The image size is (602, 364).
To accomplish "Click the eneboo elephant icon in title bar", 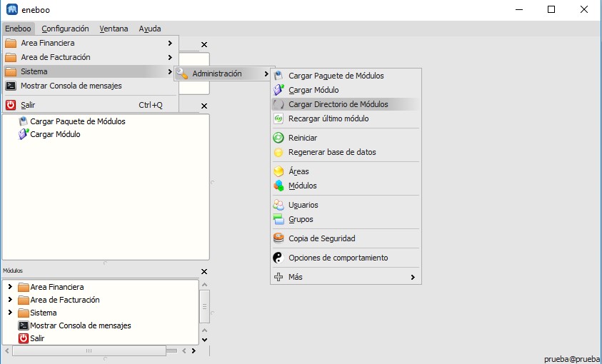I will pyautogui.click(x=12, y=9).
